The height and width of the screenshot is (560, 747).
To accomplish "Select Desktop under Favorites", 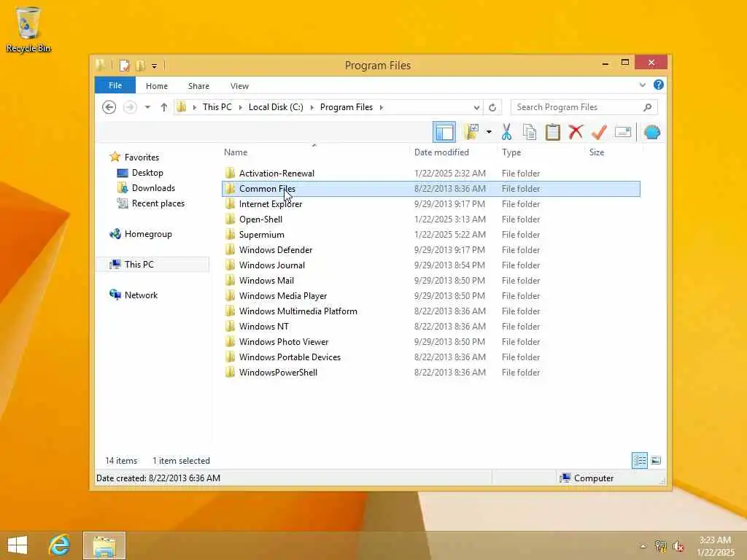I will [x=147, y=173].
